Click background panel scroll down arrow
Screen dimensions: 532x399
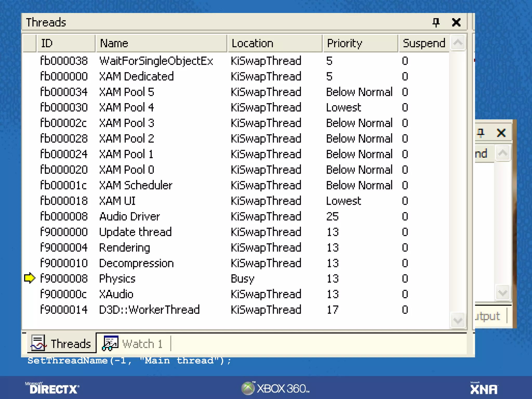[503, 293]
